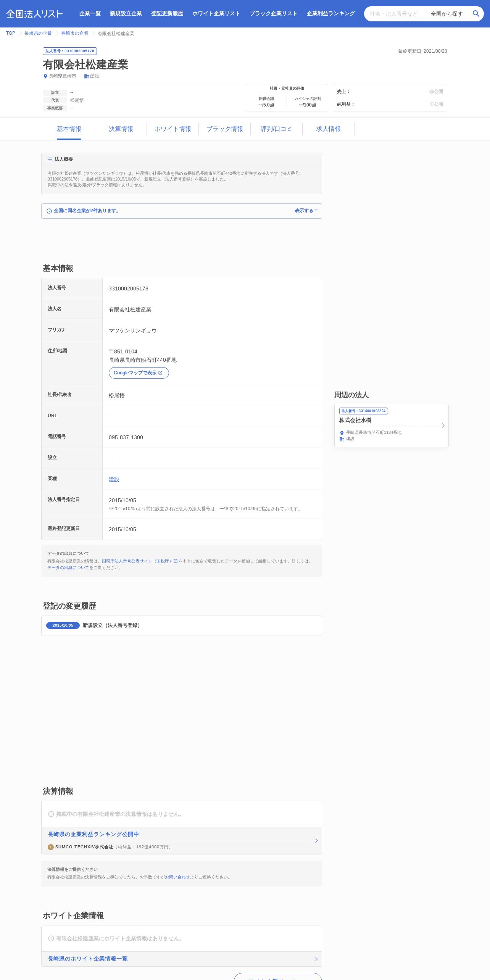Image resolution: width=490 pixels, height=980 pixels.
Task: Switch to the 評判/口コミ tab
Action: coord(277,129)
